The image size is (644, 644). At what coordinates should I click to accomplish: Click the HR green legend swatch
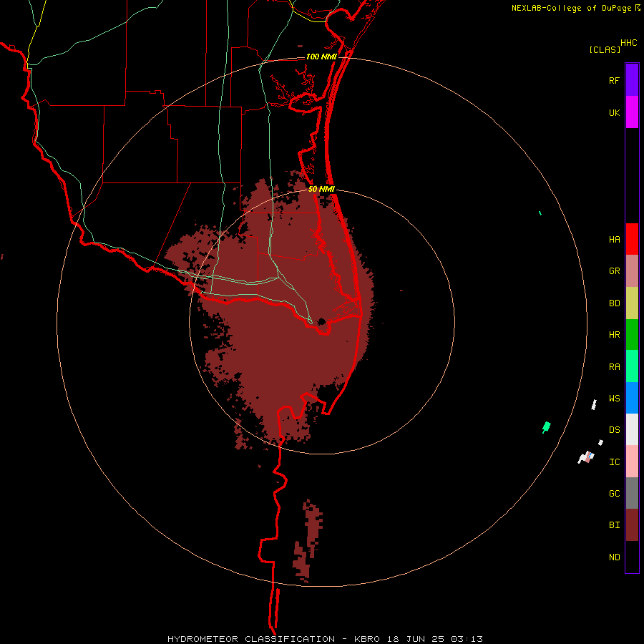[632, 334]
